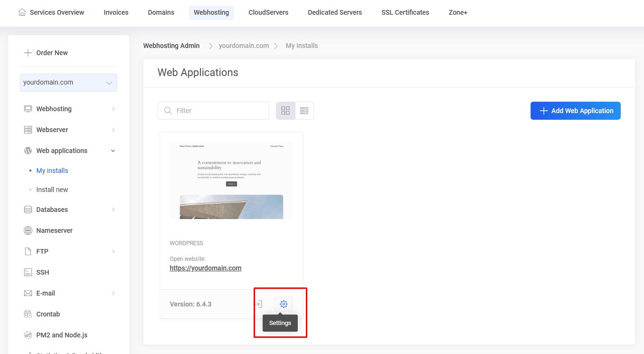The image size is (644, 354).
Task: Open the Nameserver section icon
Action: point(27,230)
